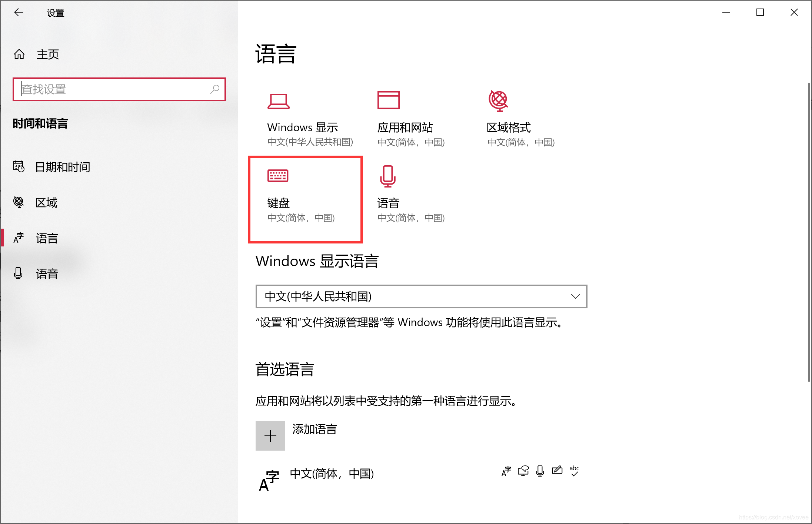Click the spell-check abc icon
The height and width of the screenshot is (524, 812).
point(574,471)
